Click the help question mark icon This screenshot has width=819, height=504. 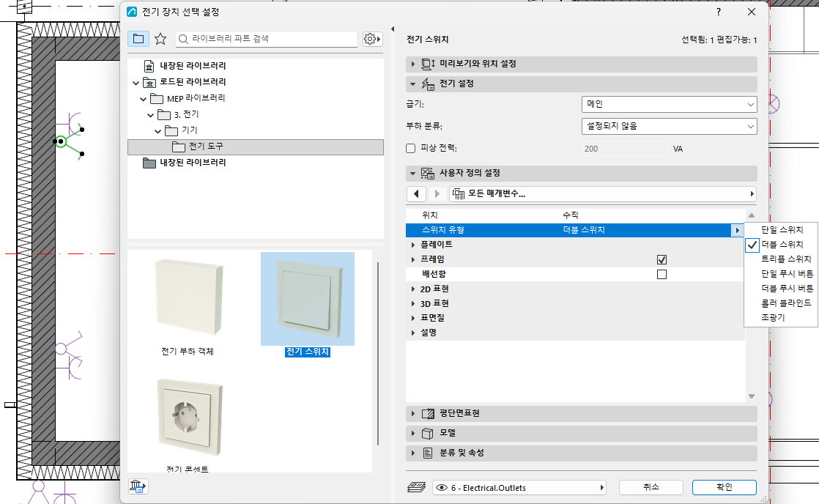[x=718, y=12]
